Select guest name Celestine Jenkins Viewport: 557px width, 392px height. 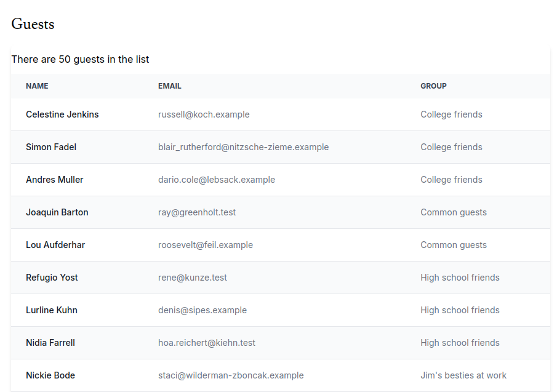[x=62, y=114]
